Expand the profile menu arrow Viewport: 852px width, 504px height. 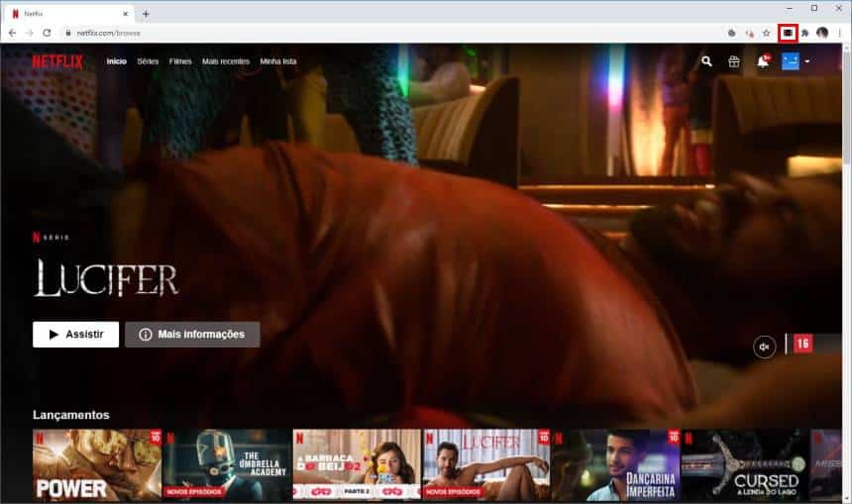[x=807, y=61]
